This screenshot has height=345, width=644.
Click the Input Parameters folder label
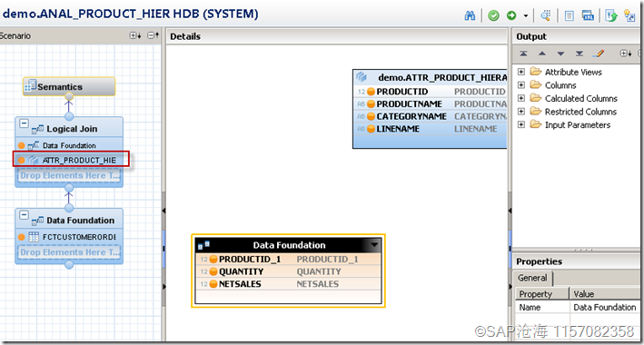pos(578,125)
